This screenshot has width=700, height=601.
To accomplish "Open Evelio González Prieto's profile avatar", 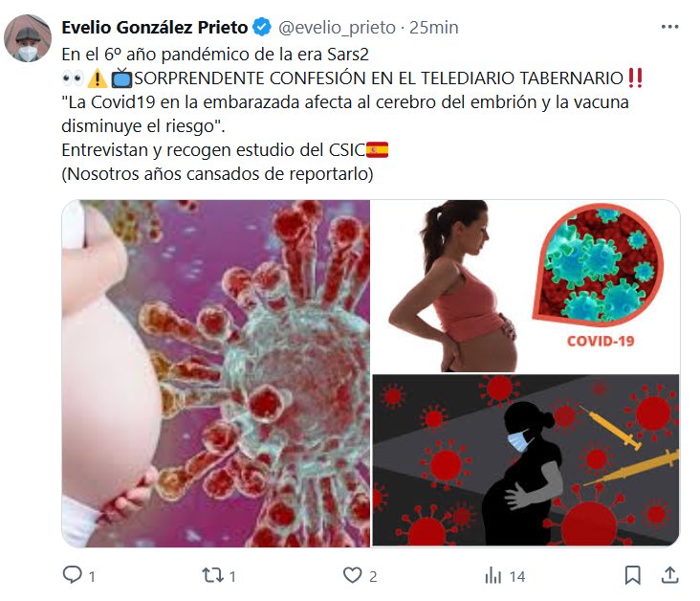I will pos(28,38).
